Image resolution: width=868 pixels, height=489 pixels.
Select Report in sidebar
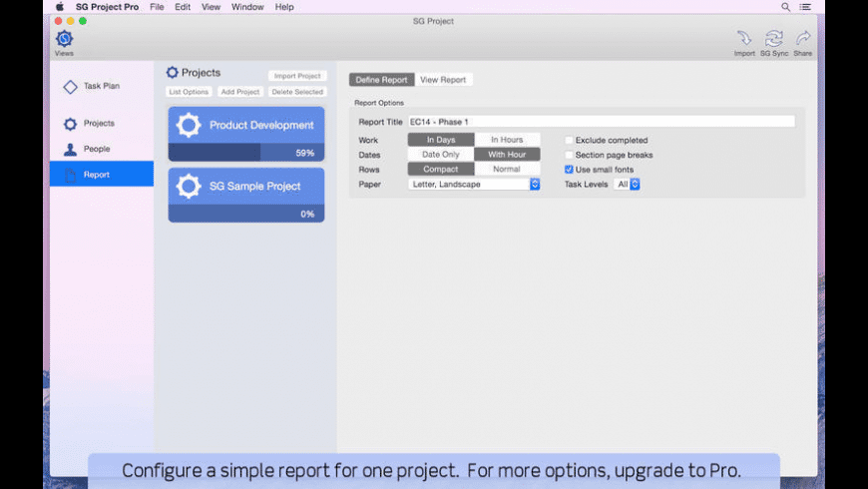102,174
